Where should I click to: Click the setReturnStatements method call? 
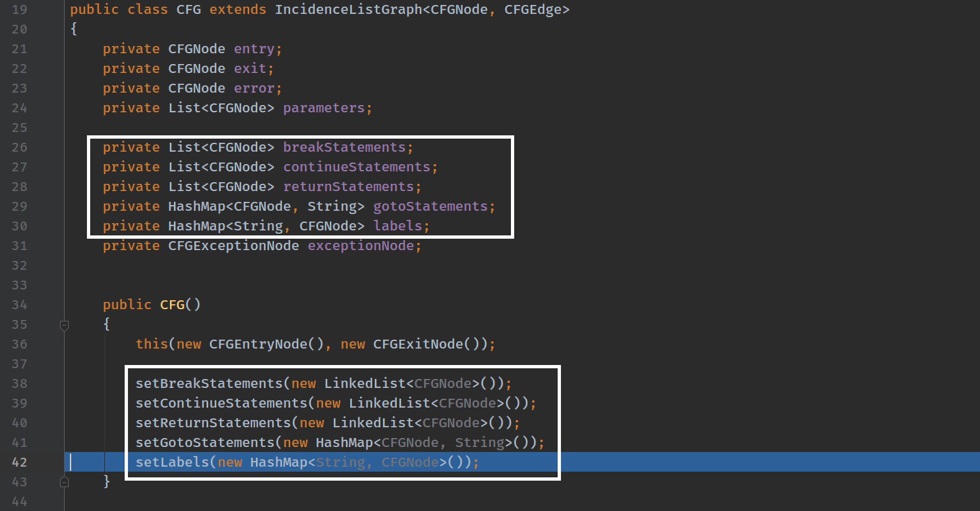[213, 423]
